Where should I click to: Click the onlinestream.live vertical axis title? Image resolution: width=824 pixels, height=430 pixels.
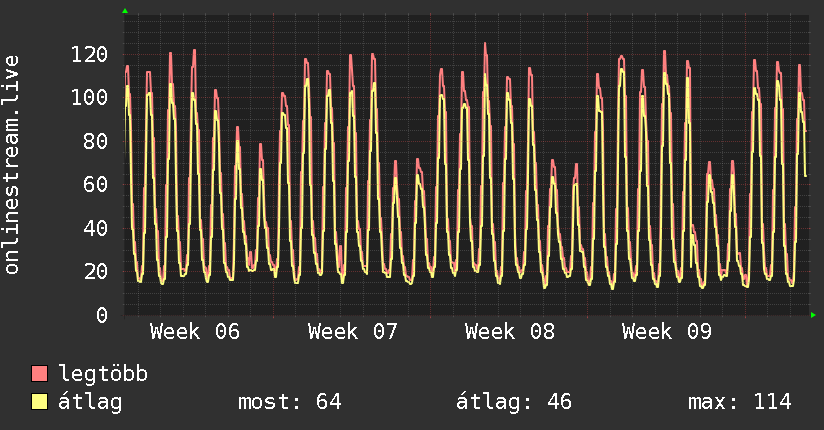click(x=12, y=165)
